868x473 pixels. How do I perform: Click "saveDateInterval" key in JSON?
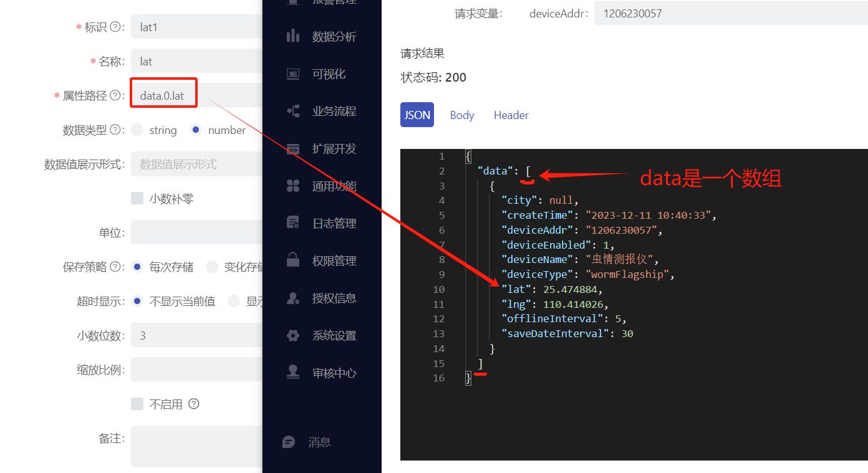point(555,333)
